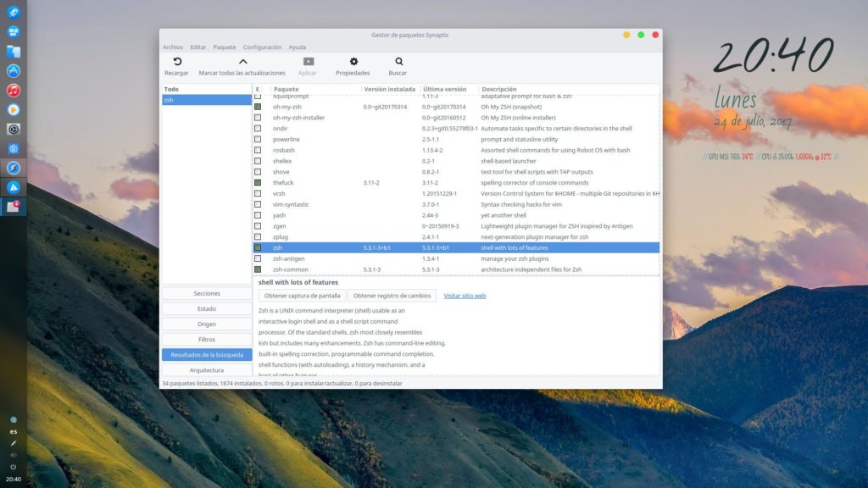Viewport: 868px width, 488px height.
Task: Open the Buscar search tool
Action: (x=398, y=61)
